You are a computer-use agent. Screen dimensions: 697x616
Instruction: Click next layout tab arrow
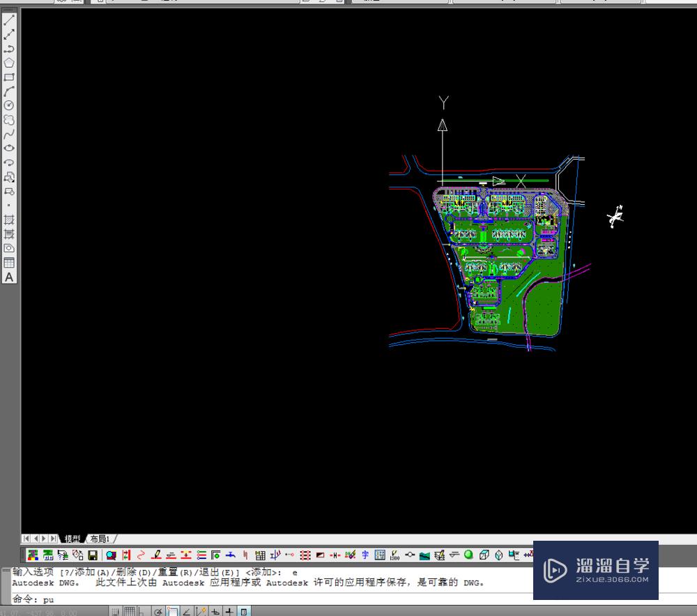click(44, 539)
